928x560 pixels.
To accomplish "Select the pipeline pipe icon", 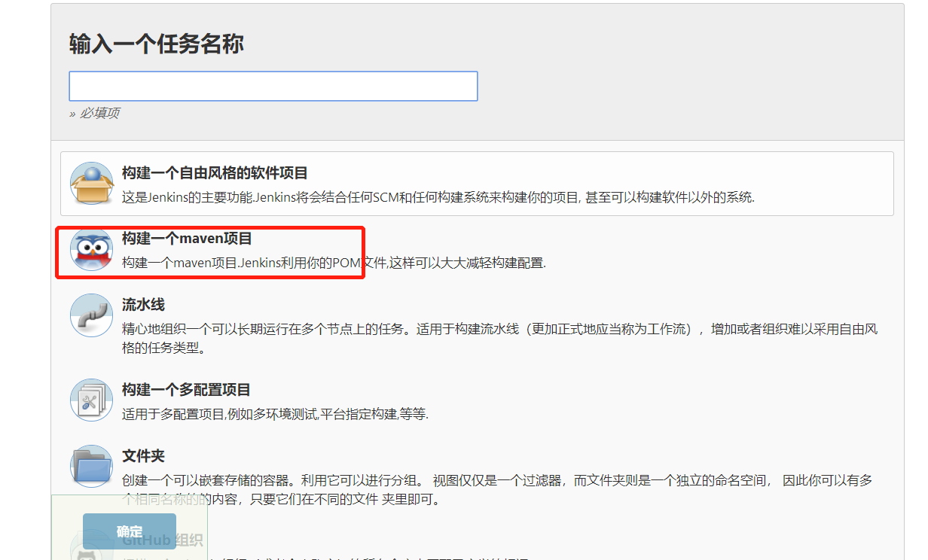I will tap(91, 315).
